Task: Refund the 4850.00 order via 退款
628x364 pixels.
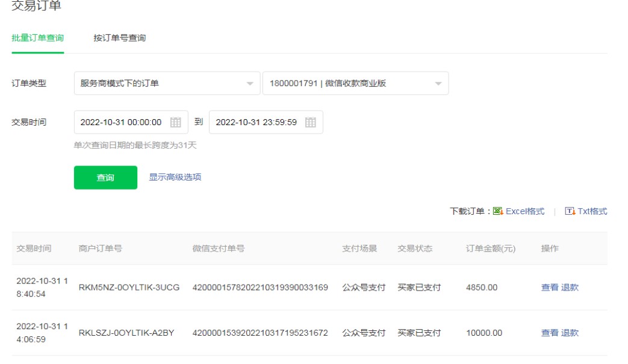Action: [570, 288]
